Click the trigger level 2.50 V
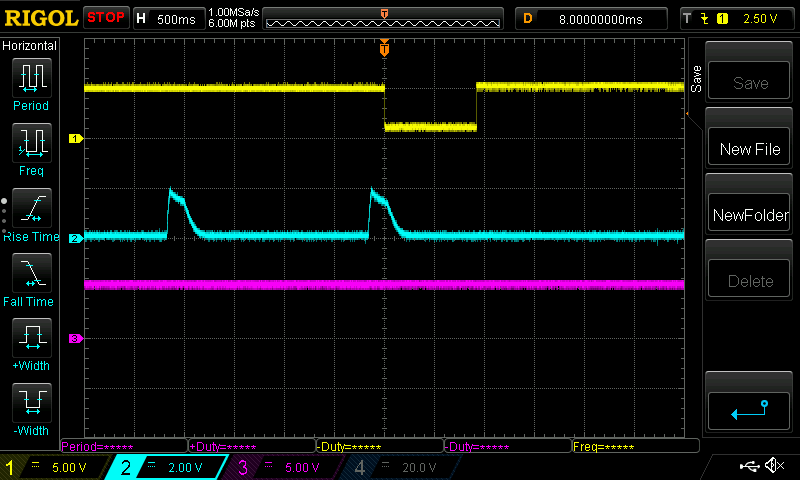Screen dimensions: 800x480 click(x=760, y=19)
